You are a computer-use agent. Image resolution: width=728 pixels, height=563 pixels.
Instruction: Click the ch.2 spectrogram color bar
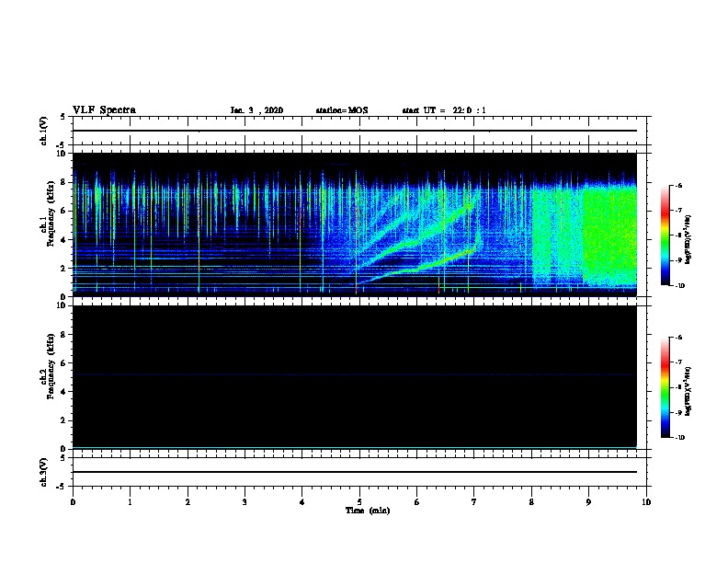[x=665, y=387]
